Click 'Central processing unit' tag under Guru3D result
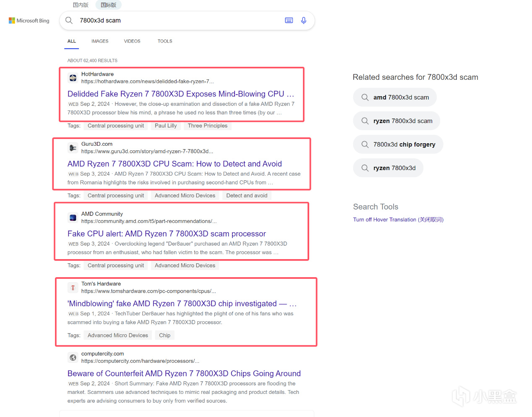532x417 pixels. tap(116, 196)
